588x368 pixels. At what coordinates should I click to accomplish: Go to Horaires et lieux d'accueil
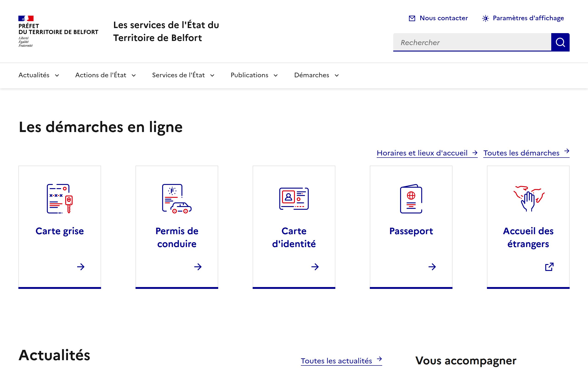(x=427, y=153)
